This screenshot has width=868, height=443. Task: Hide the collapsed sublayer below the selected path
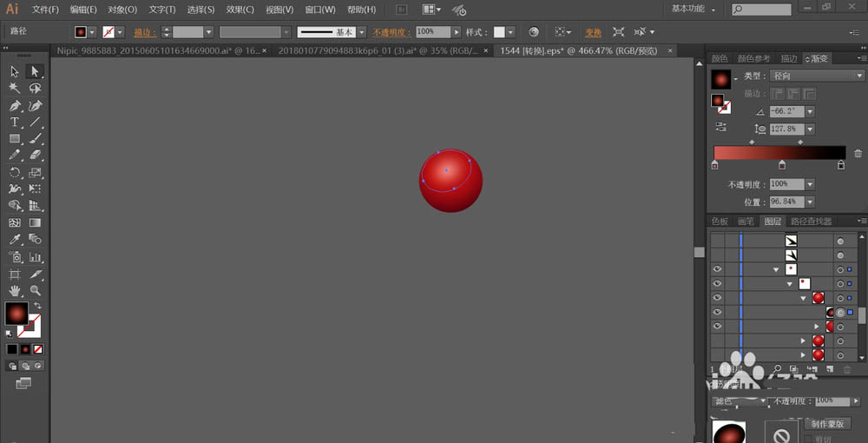pyautogui.click(x=718, y=326)
